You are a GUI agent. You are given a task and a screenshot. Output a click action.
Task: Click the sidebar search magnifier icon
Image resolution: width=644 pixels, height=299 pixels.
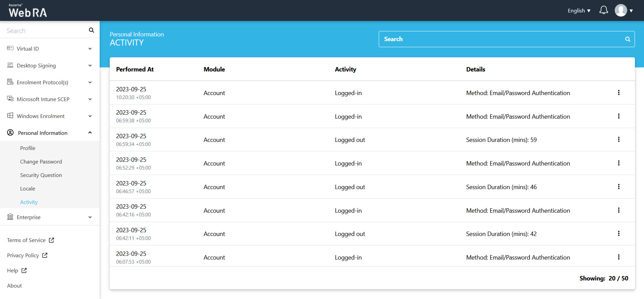pos(91,30)
